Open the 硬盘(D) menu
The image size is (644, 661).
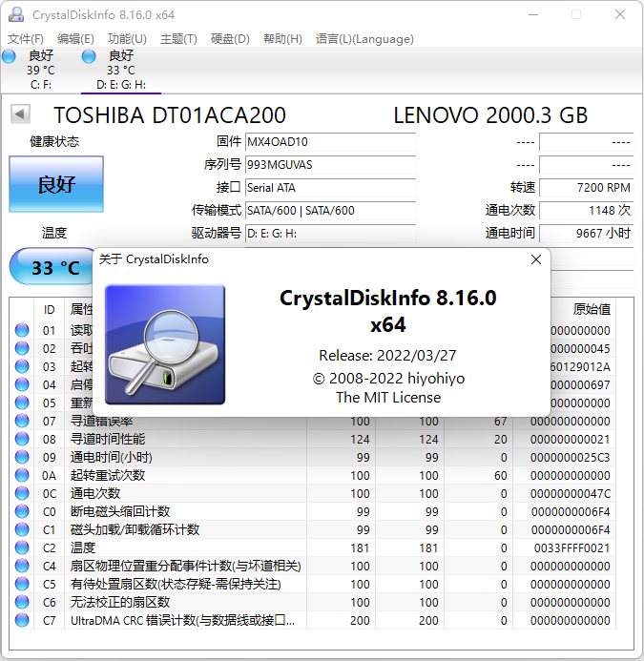tap(230, 39)
